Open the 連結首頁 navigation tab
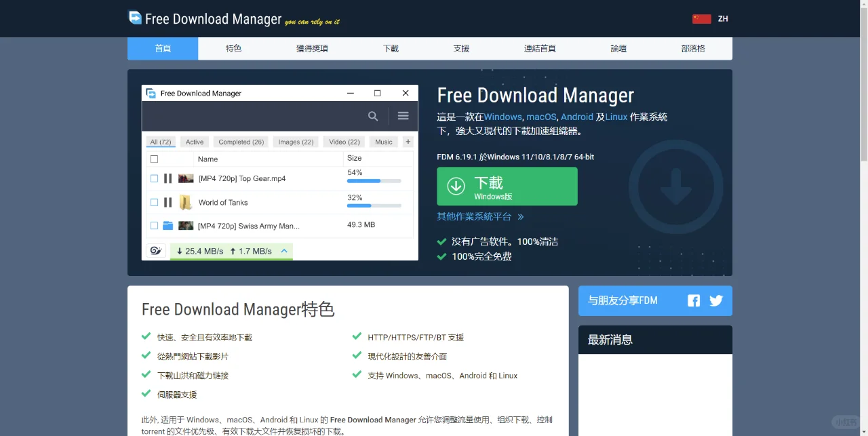The height and width of the screenshot is (436, 868). 540,49
